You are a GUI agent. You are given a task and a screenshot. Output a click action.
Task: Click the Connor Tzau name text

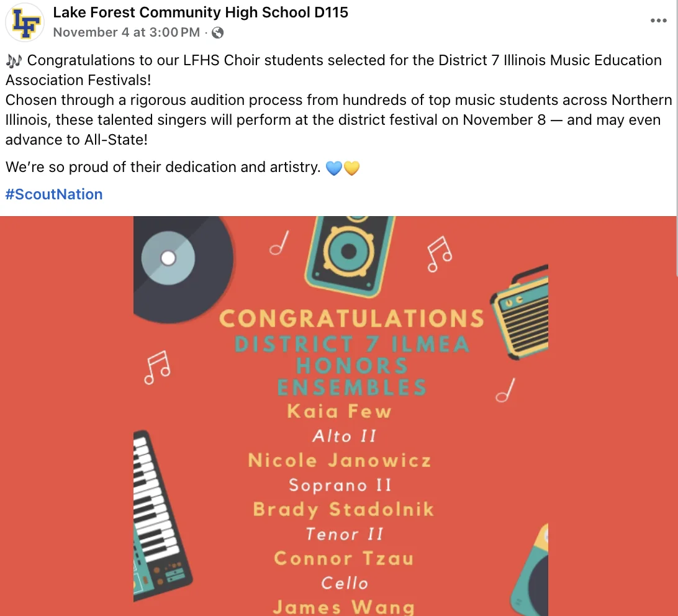tap(343, 558)
